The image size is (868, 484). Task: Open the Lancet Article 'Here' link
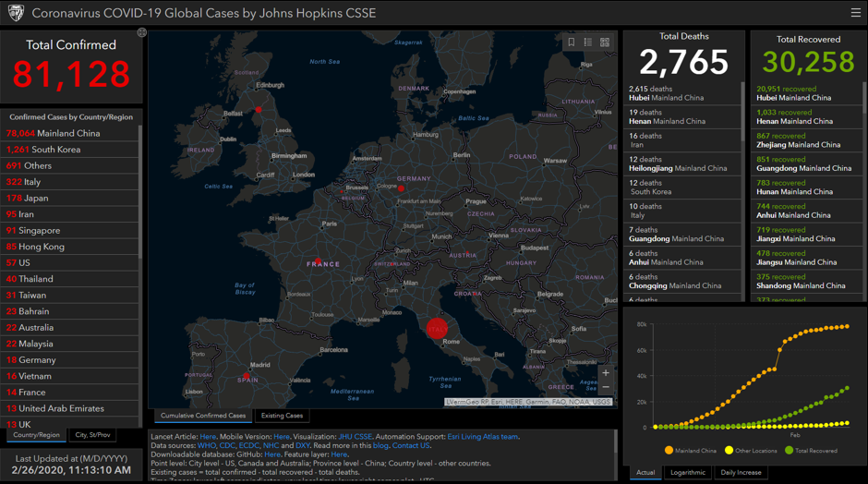pyautogui.click(x=208, y=436)
